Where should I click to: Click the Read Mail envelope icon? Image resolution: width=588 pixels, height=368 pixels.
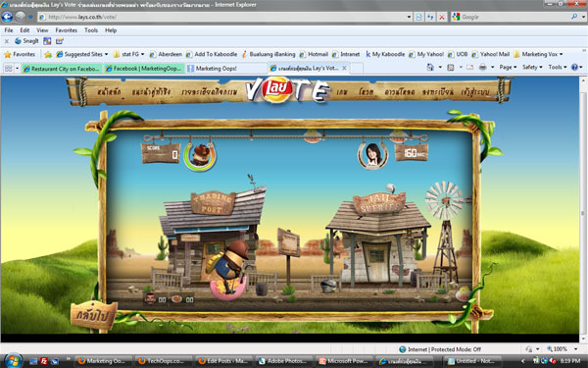click(469, 67)
